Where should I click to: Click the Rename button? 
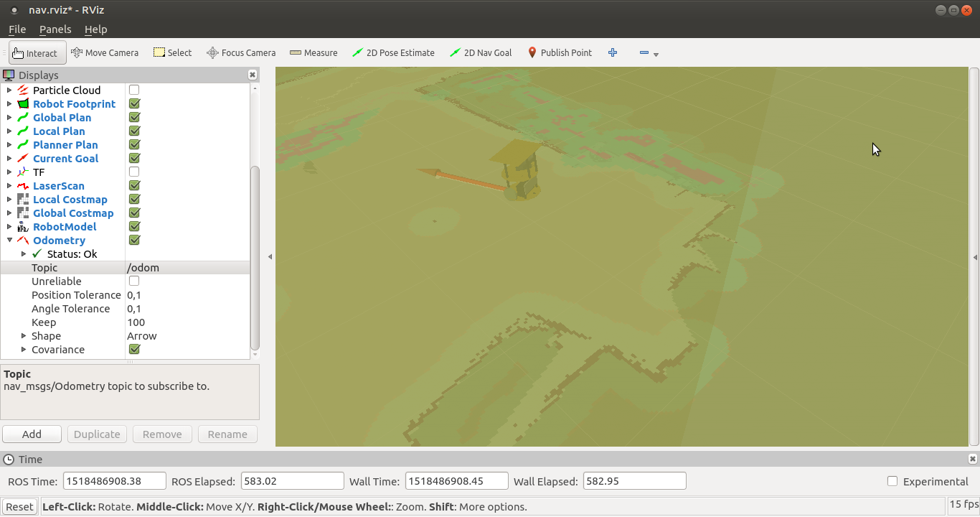coord(227,434)
